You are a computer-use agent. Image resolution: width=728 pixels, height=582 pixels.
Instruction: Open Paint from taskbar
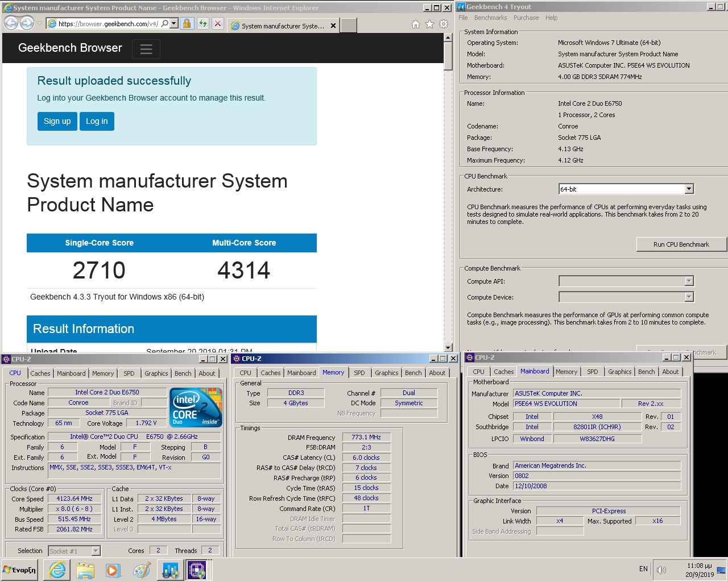coord(142,570)
